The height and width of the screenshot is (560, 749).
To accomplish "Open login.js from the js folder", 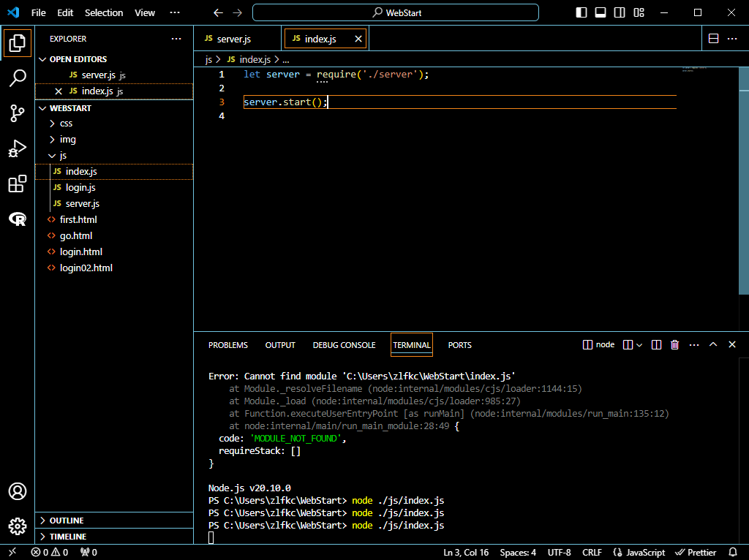I will (x=114, y=188).
